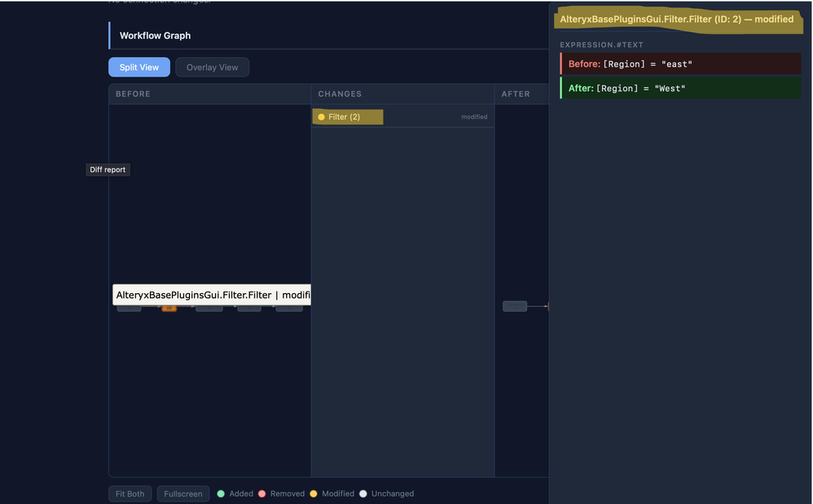Select the Filter (2) row in Changes

(x=402, y=116)
